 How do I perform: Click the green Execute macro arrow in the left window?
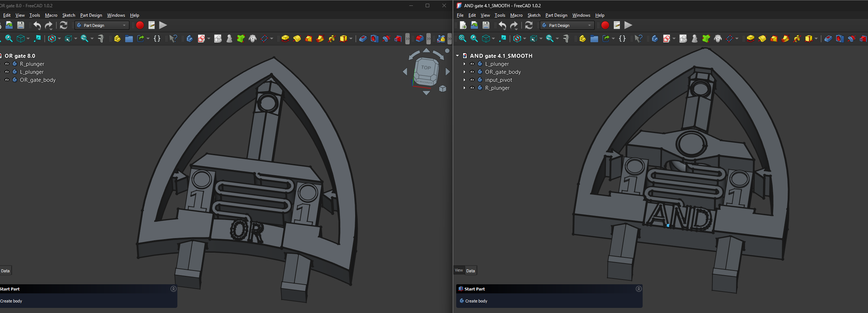coord(163,25)
